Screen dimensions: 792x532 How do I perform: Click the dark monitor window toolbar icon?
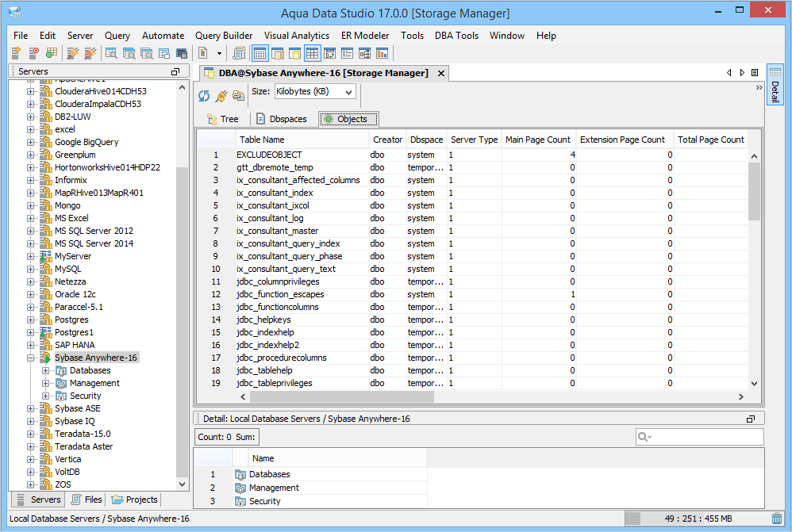(x=181, y=53)
